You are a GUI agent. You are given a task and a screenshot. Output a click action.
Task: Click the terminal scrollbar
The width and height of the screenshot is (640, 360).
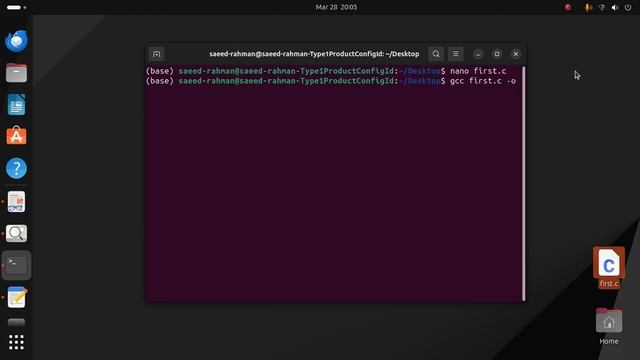523,184
